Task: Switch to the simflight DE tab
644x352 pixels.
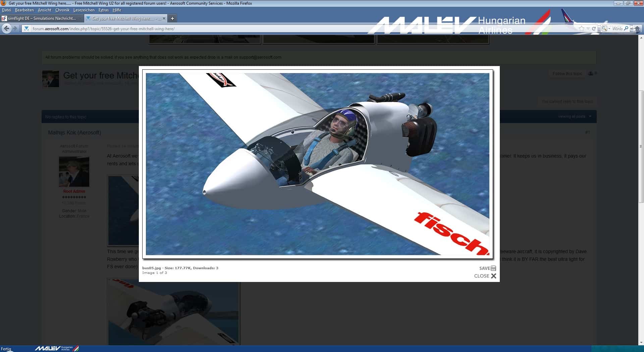Action: [x=41, y=18]
